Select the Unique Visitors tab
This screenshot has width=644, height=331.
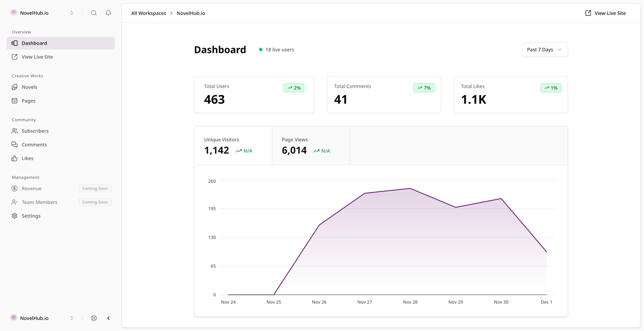(x=233, y=146)
